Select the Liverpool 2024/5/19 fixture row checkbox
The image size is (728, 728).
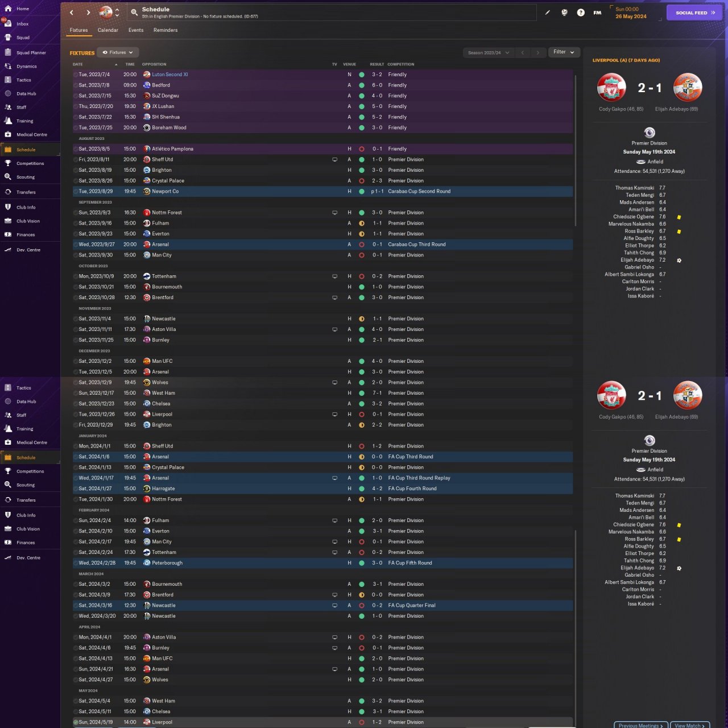pos(76,722)
